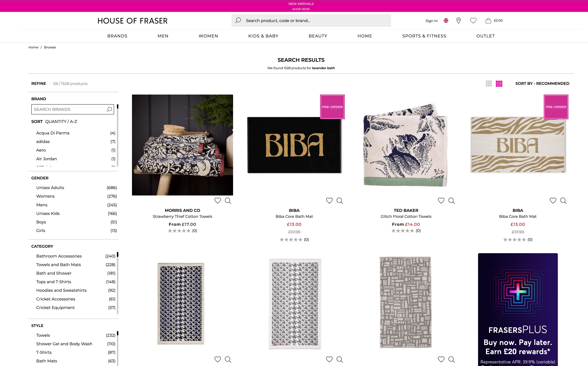Switch to the compact grid view layout
Image resolution: width=588 pixels, height=366 pixels.
coord(499,84)
